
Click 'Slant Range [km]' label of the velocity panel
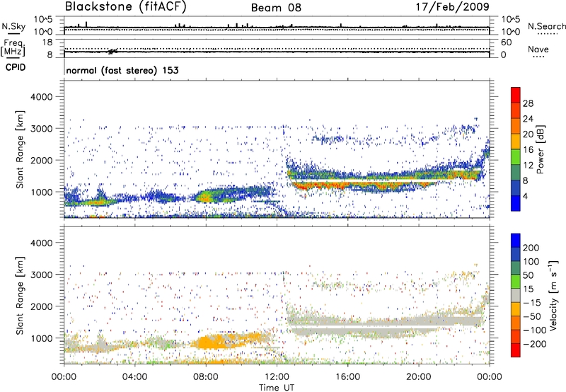point(20,295)
